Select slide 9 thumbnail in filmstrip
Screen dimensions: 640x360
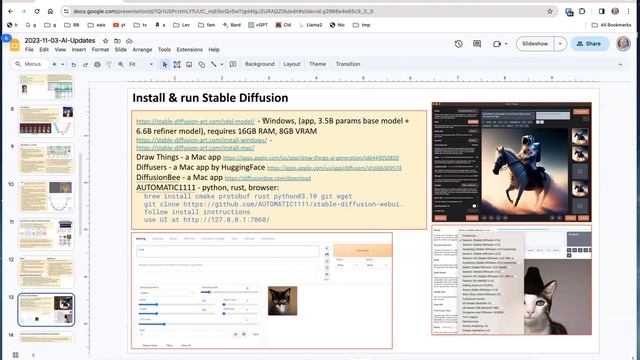46,159
